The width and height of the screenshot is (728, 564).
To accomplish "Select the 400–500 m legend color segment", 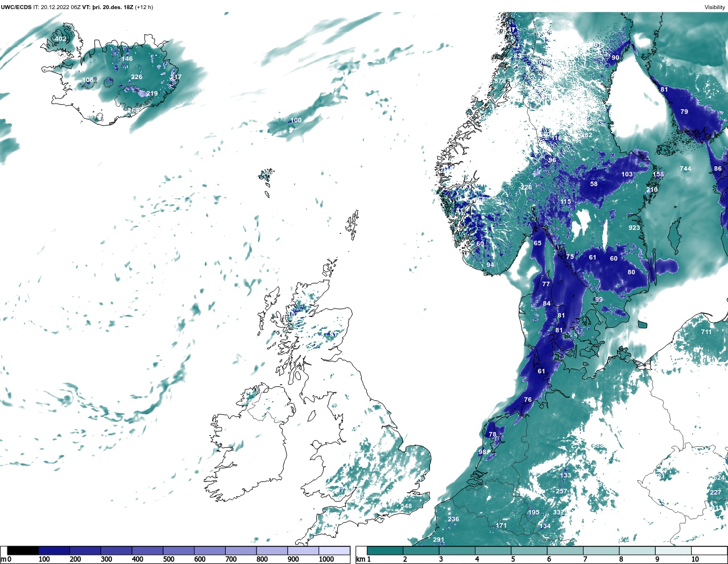I will click(147, 550).
